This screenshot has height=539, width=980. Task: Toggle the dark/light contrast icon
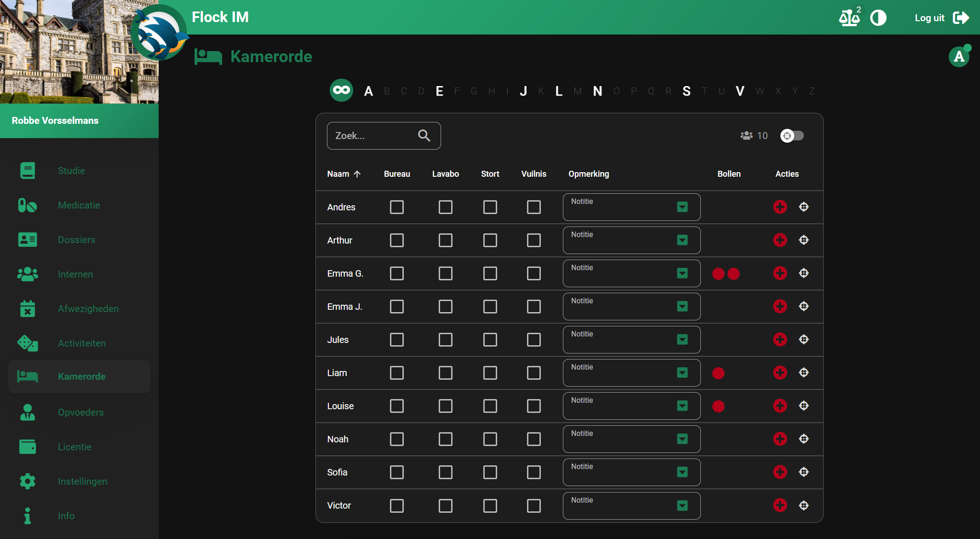click(878, 18)
